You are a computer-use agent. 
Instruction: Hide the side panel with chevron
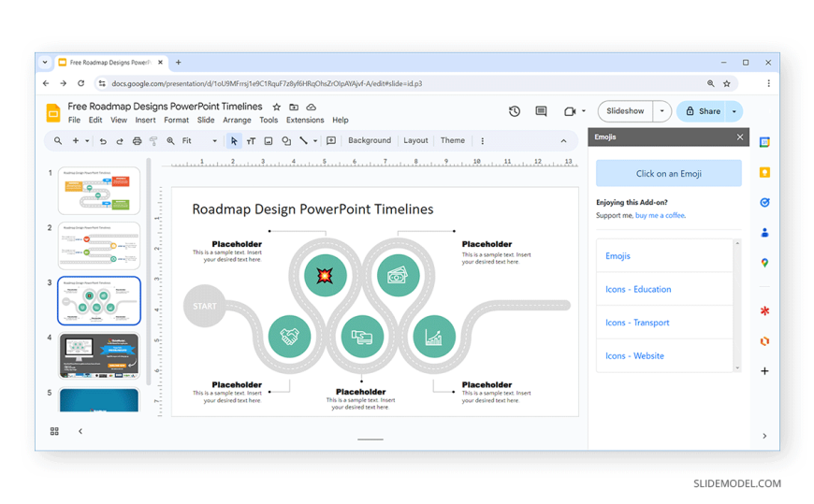click(764, 436)
